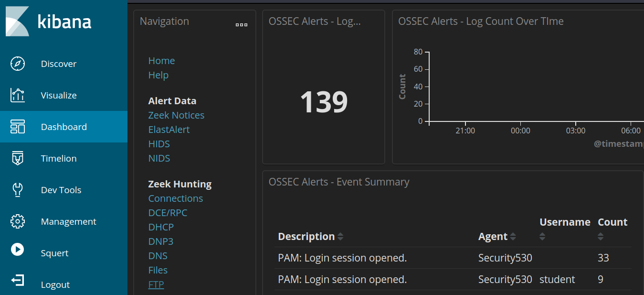644x295 pixels.
Task: Select the Visualize bar chart icon
Action: (x=17, y=95)
